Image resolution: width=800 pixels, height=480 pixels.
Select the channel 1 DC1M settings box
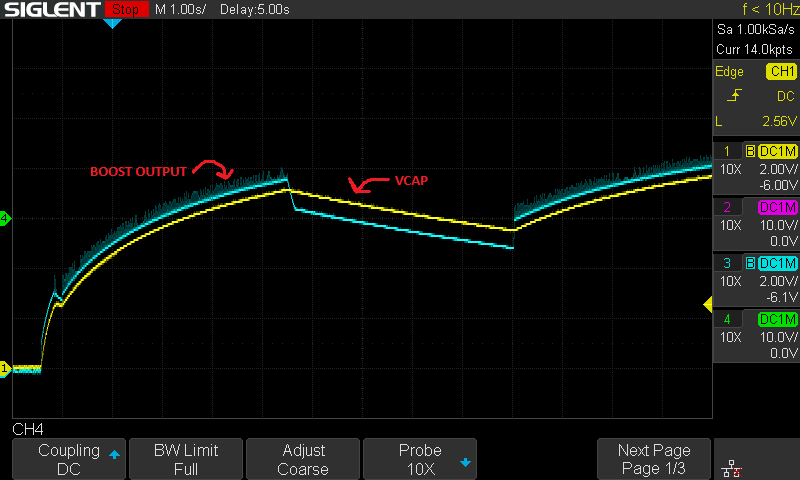coord(756,167)
